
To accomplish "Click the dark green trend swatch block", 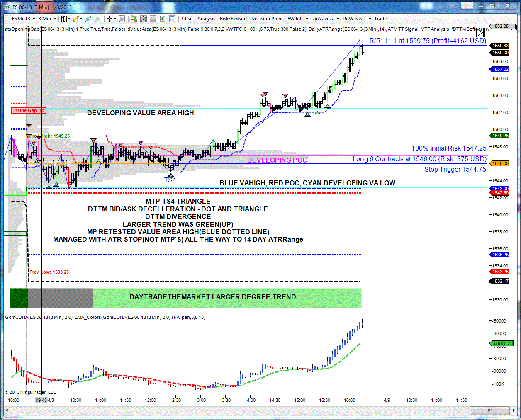I will [19, 298].
